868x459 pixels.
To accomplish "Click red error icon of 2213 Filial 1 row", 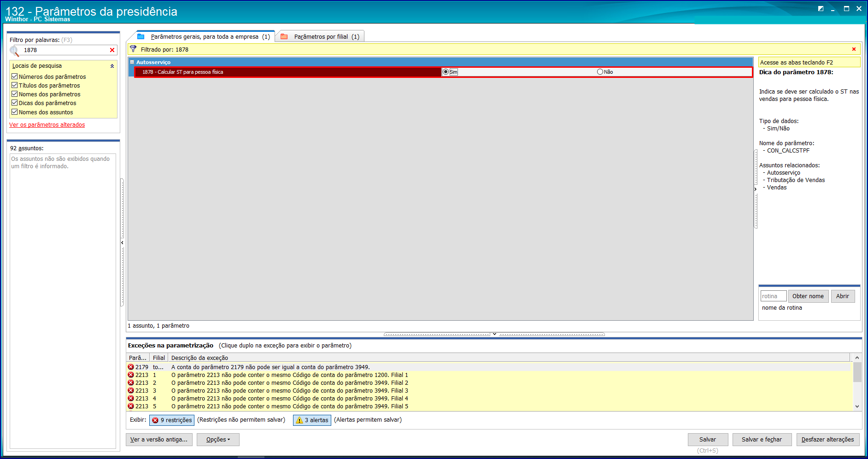I will coord(131,375).
